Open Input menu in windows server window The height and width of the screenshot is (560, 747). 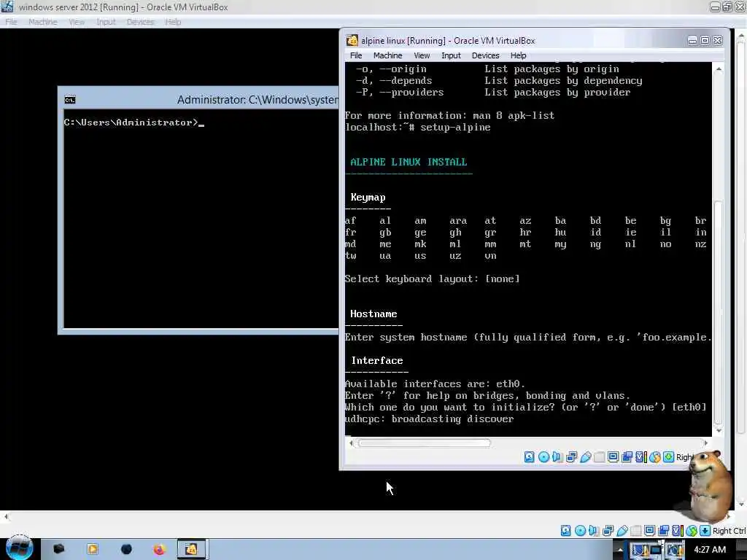[x=106, y=22]
